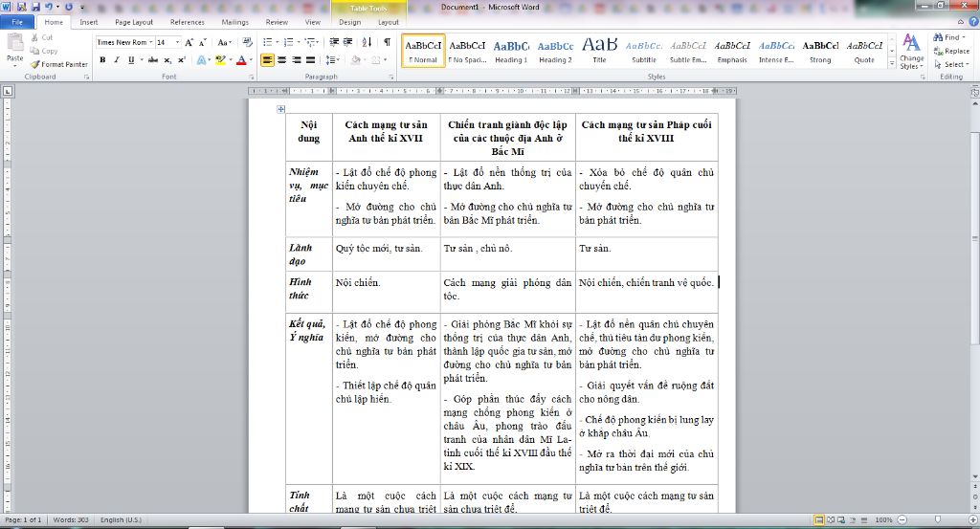This screenshot has height=529, width=980.
Task: Insert a numbered list
Action: pos(290,42)
